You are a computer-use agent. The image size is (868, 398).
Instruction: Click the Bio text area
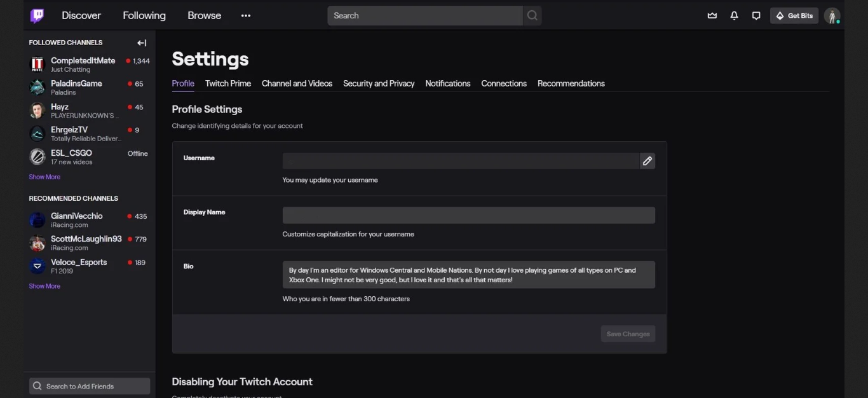469,275
